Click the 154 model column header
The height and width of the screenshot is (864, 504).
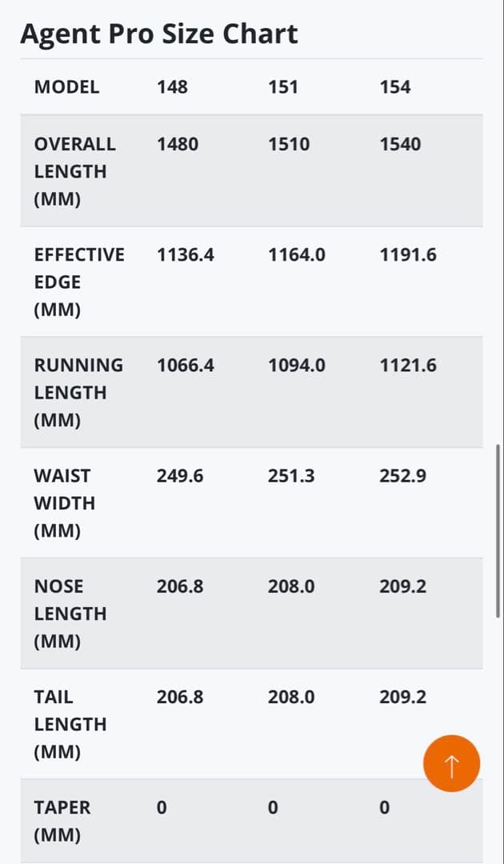tap(395, 87)
